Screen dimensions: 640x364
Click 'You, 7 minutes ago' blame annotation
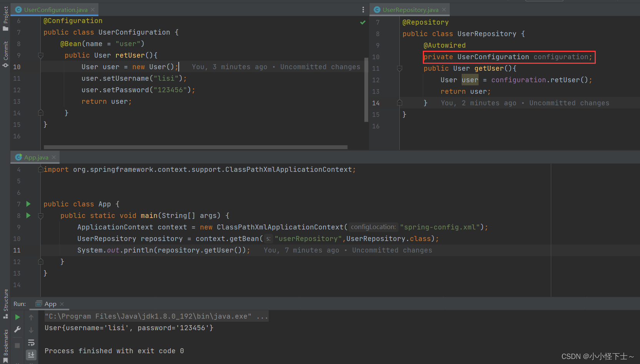click(348, 250)
